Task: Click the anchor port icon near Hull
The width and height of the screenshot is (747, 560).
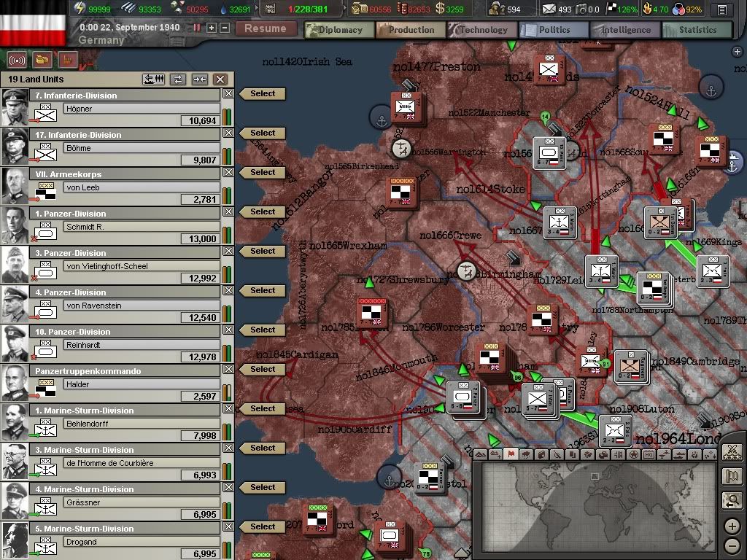Action: (711, 87)
